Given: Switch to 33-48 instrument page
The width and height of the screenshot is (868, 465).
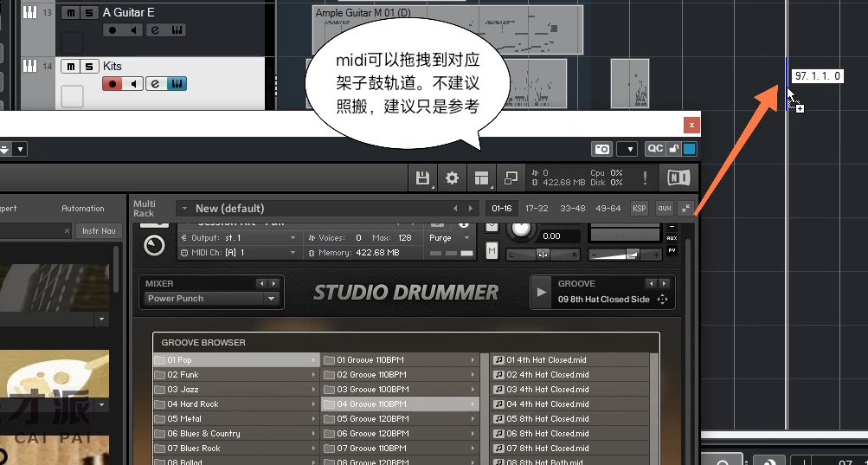Looking at the screenshot, I should tap(572, 209).
